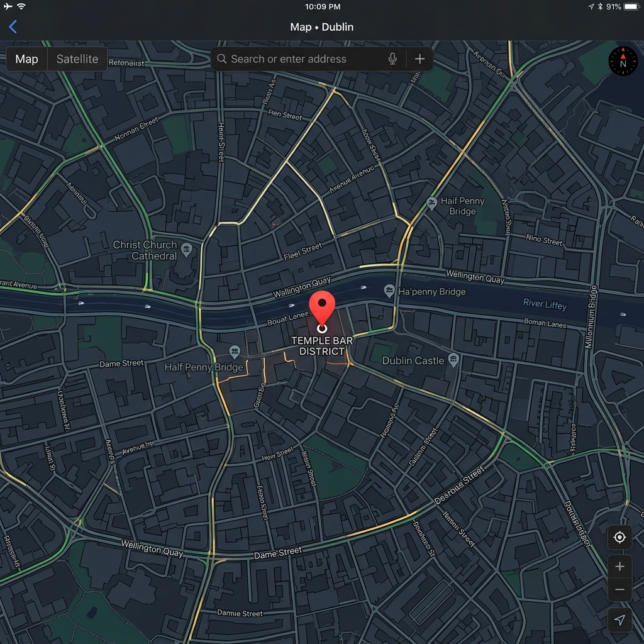Tap the Temple Bar District label
644x644 pixels.
pyautogui.click(x=322, y=346)
